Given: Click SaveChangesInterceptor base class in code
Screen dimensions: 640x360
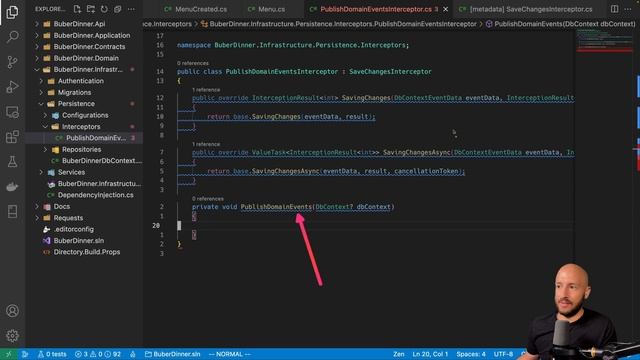Looking at the screenshot, I should pos(390,72).
